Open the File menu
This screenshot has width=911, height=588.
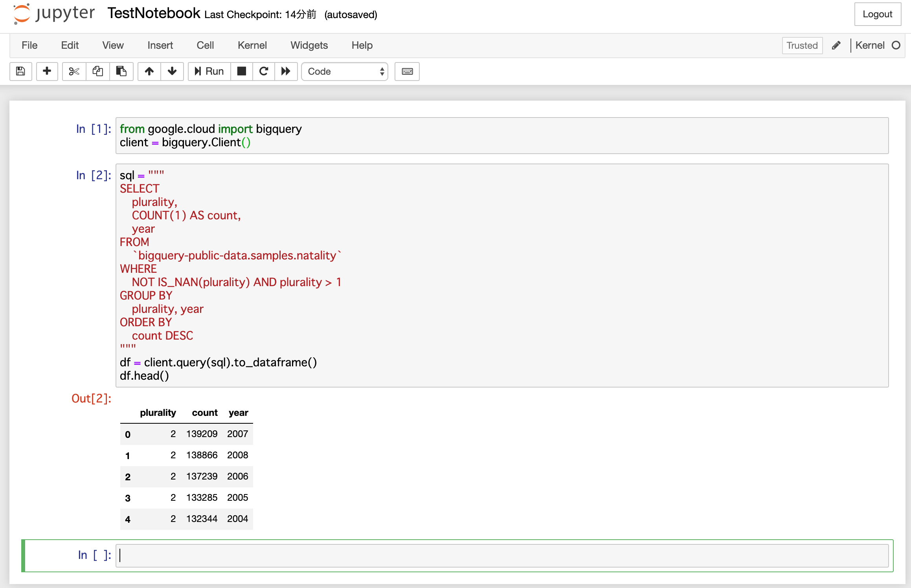29,45
